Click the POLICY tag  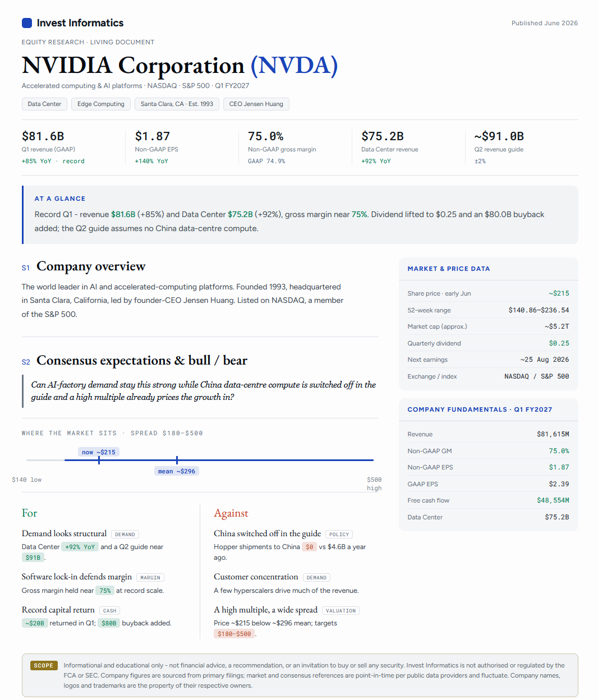(x=339, y=535)
